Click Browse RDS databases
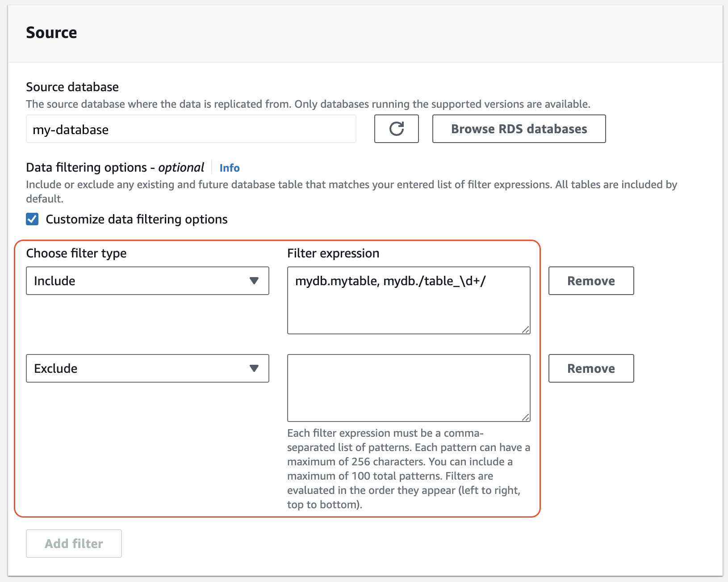The height and width of the screenshot is (582, 728). point(519,129)
